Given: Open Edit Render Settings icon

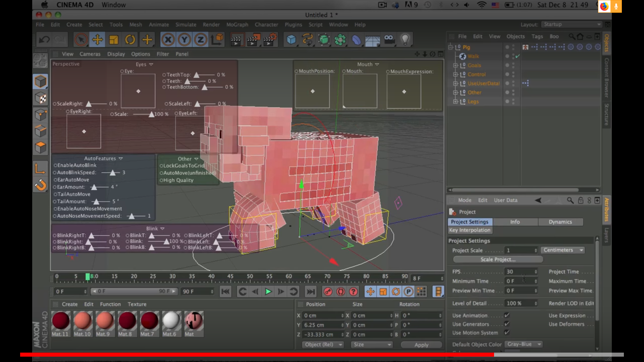Looking at the screenshot, I should pyautogui.click(x=270, y=40).
